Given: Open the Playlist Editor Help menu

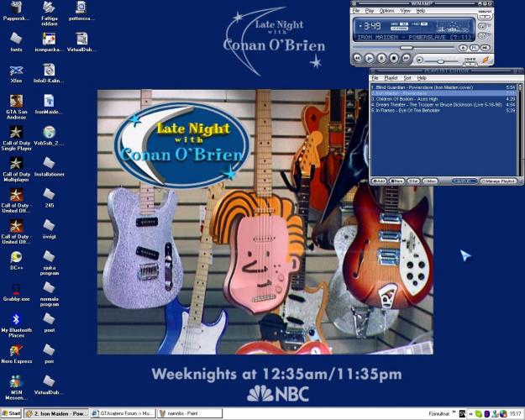Looking at the screenshot, I should click(422, 78).
